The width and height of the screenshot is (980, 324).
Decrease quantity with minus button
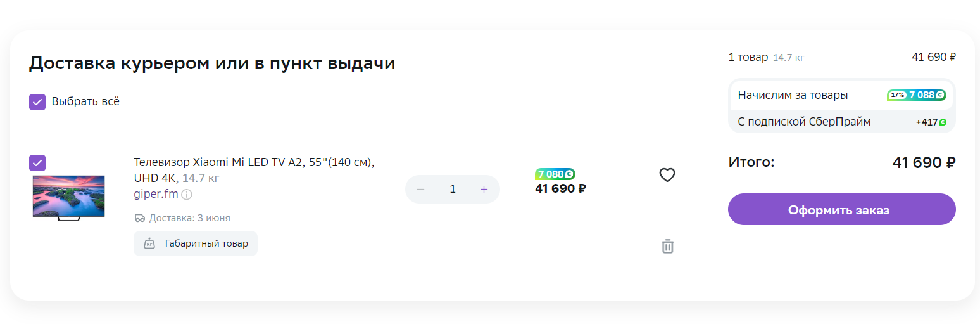click(421, 189)
